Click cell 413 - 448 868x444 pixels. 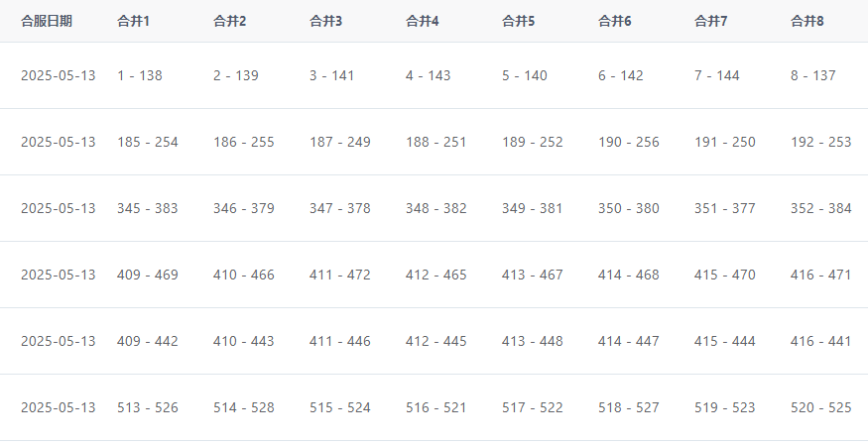pyautogui.click(x=533, y=341)
